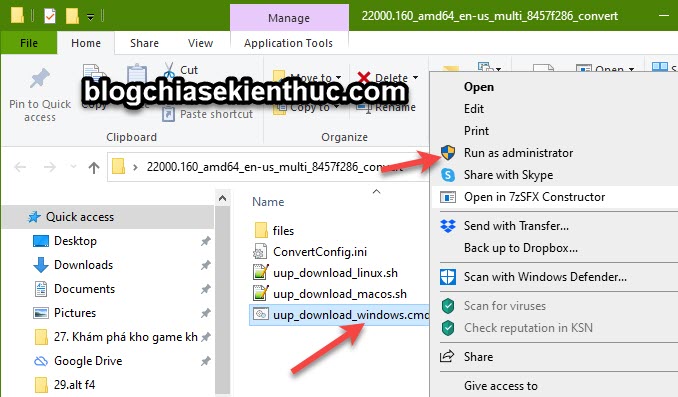Unpin Desktop using its pin icon

(206, 241)
